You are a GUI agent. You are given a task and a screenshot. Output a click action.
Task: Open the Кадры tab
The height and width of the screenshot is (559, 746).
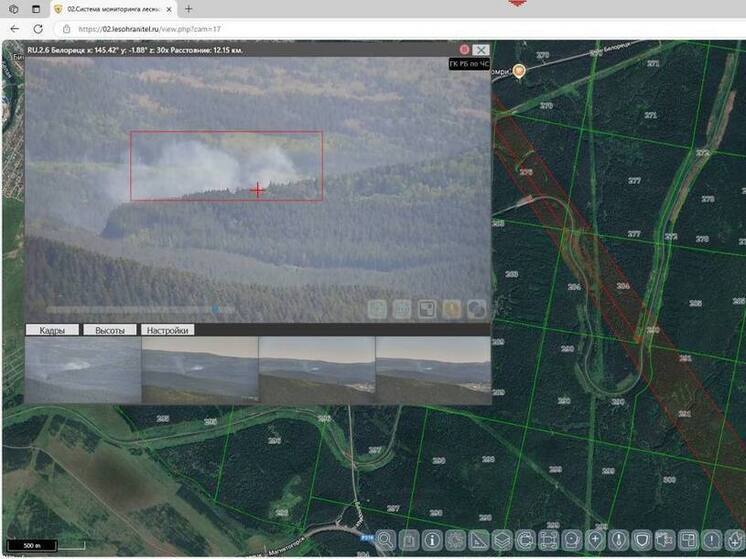51,329
